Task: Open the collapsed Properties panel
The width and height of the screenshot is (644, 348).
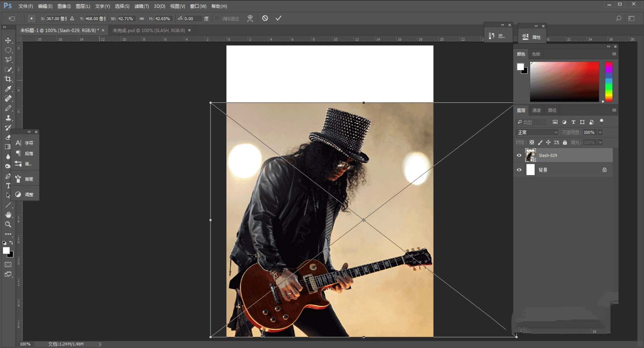Action: tap(531, 37)
